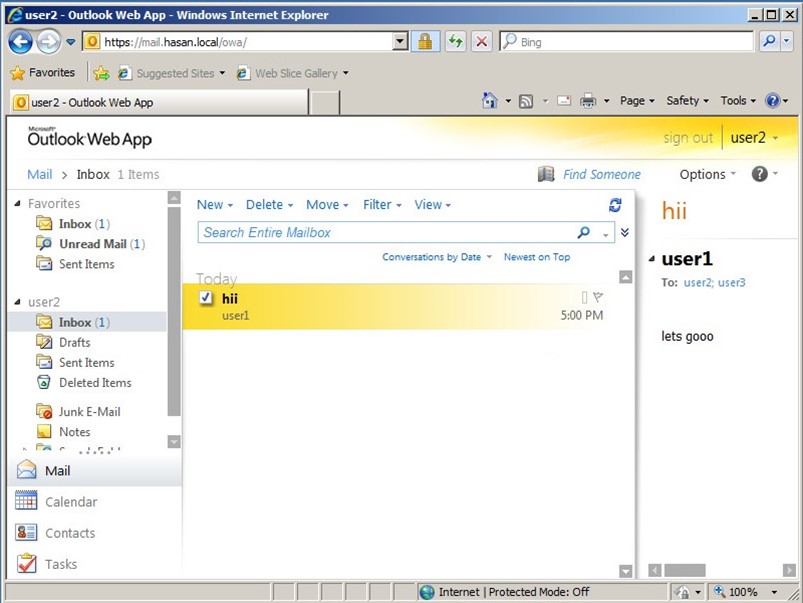803x603 pixels.
Task: Flag the 'hii' message
Action: [598, 297]
